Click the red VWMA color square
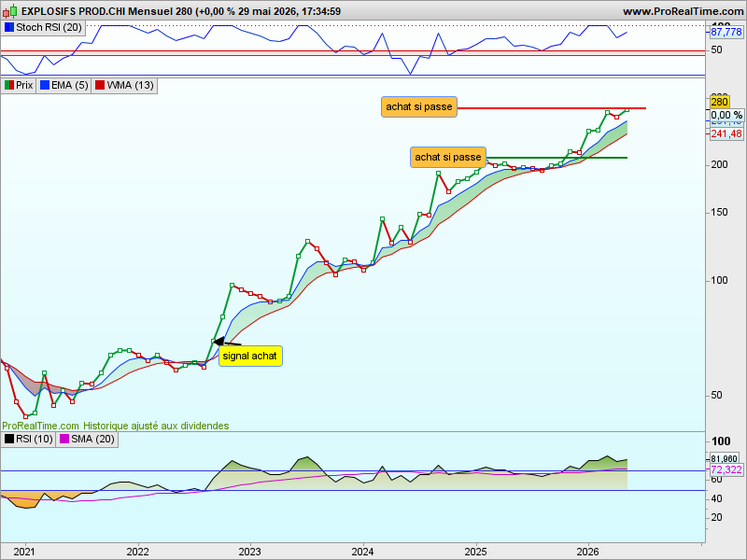The width and height of the screenshot is (747, 560). (100, 85)
